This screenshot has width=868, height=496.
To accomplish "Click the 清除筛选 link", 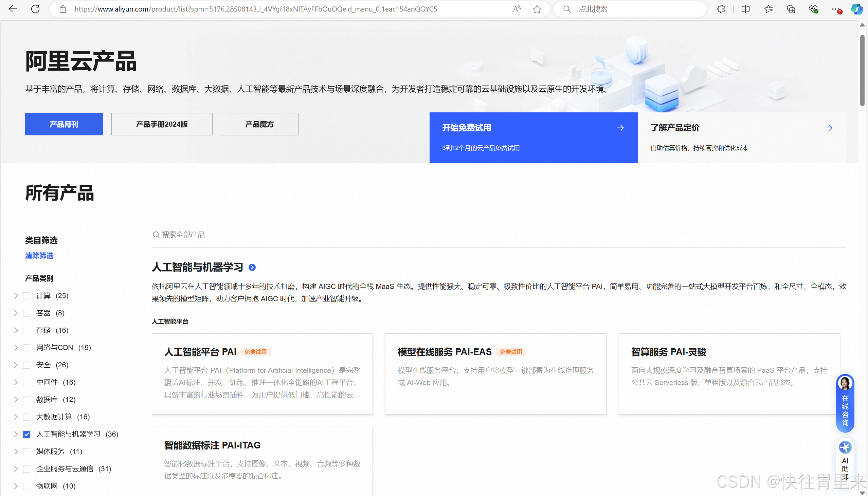I will pyautogui.click(x=39, y=256).
